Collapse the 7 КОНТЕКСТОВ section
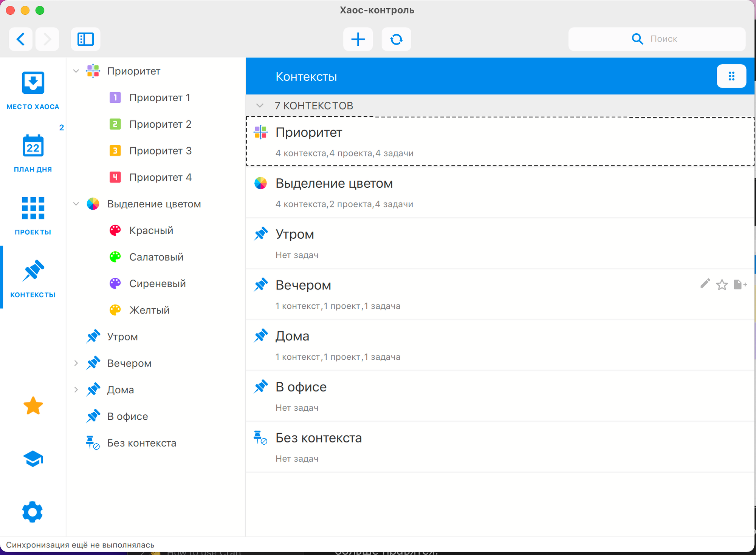 tap(260, 105)
